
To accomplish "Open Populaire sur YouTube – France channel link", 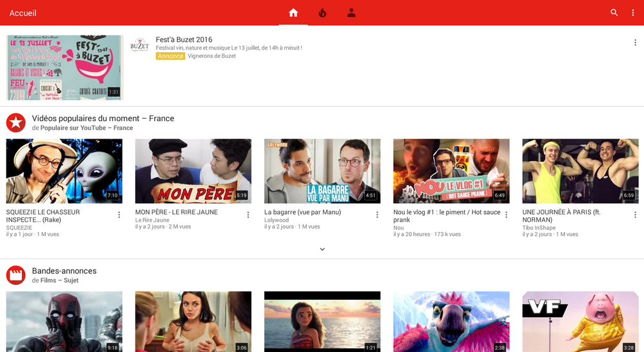I will [x=86, y=128].
